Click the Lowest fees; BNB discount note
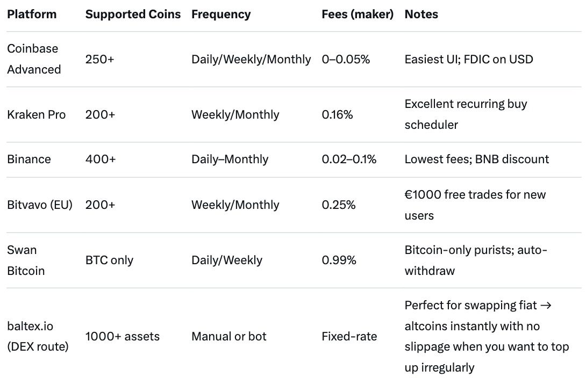The height and width of the screenshot is (392, 586). (477, 159)
